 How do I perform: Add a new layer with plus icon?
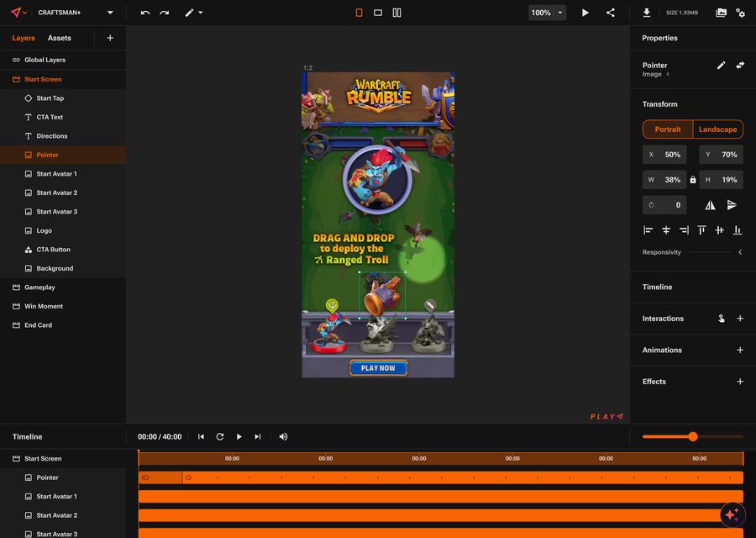click(x=110, y=38)
